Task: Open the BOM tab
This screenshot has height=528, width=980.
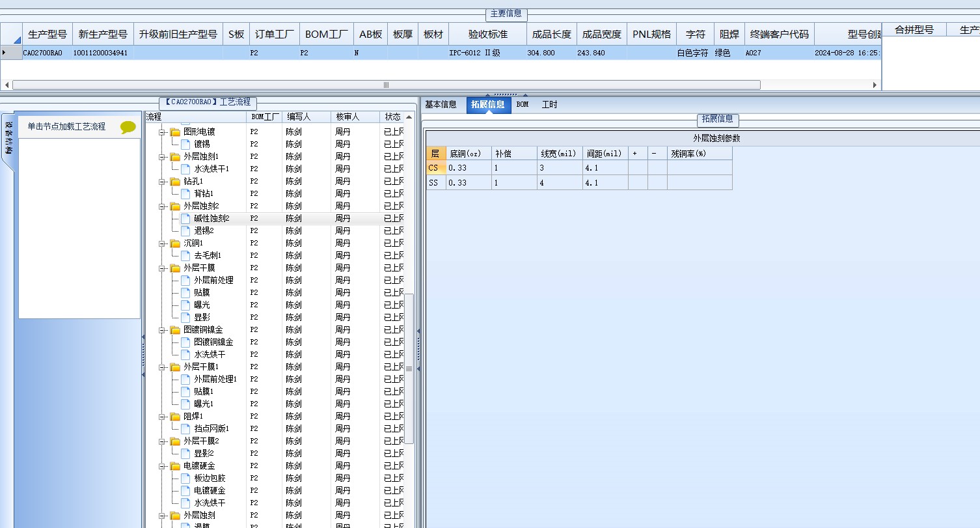Action: click(523, 105)
